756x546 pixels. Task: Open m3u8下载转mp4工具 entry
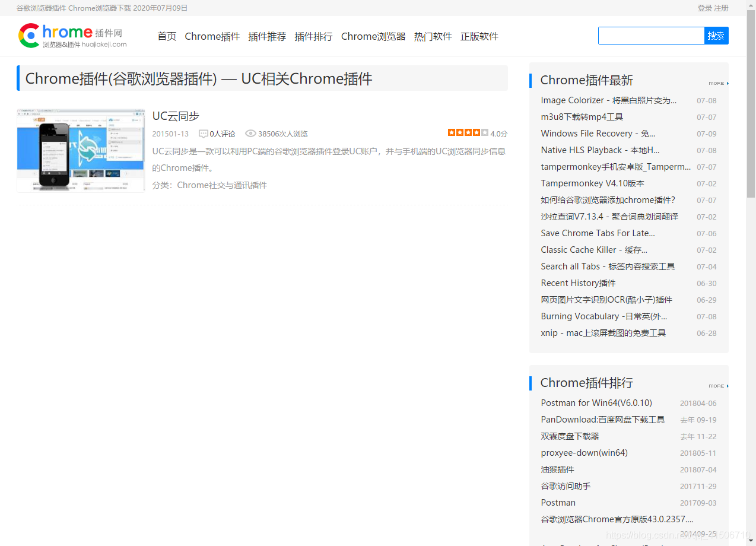[x=582, y=117]
